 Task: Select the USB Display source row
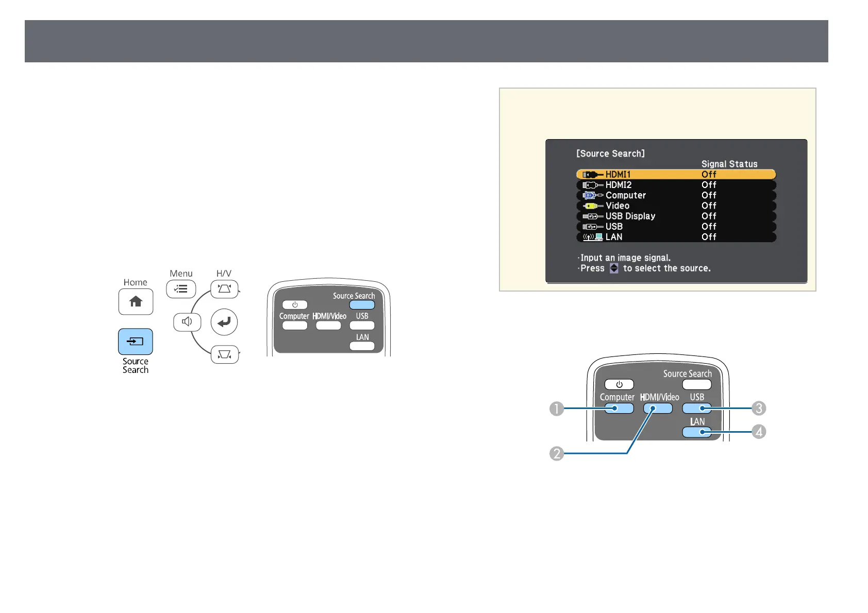pos(676,216)
